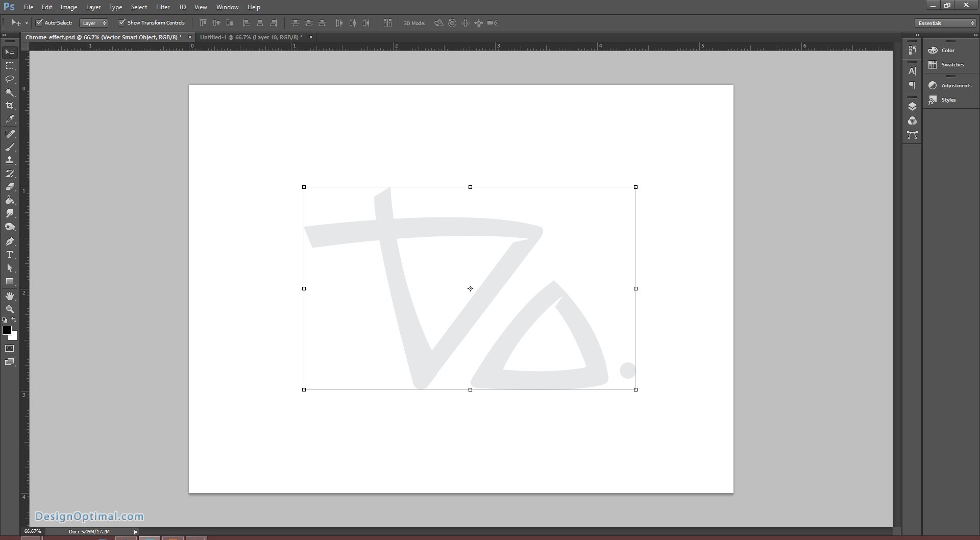Click the white background color swatch

click(14, 336)
